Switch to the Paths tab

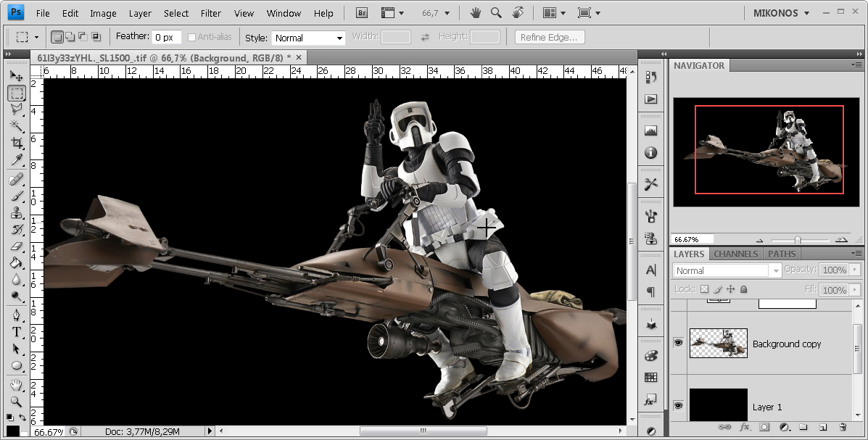pos(782,254)
